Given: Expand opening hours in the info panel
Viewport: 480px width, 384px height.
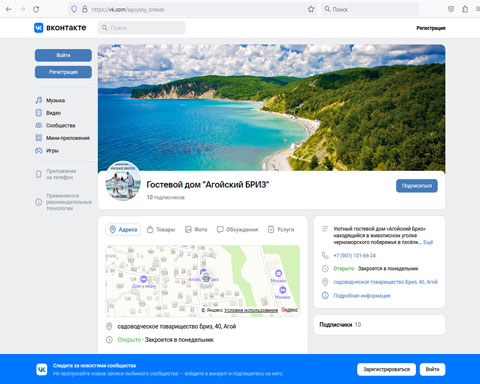Looking at the screenshot, I should tap(376, 269).
